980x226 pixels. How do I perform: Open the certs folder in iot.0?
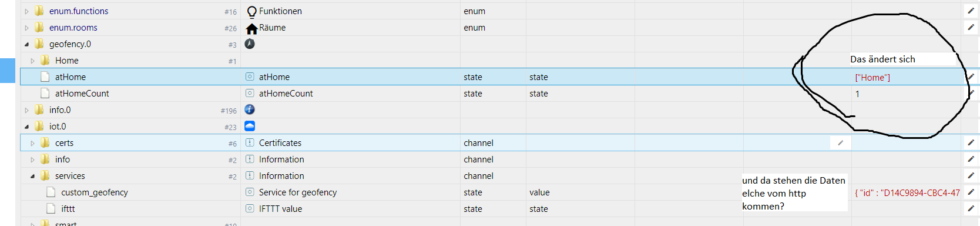click(x=64, y=142)
